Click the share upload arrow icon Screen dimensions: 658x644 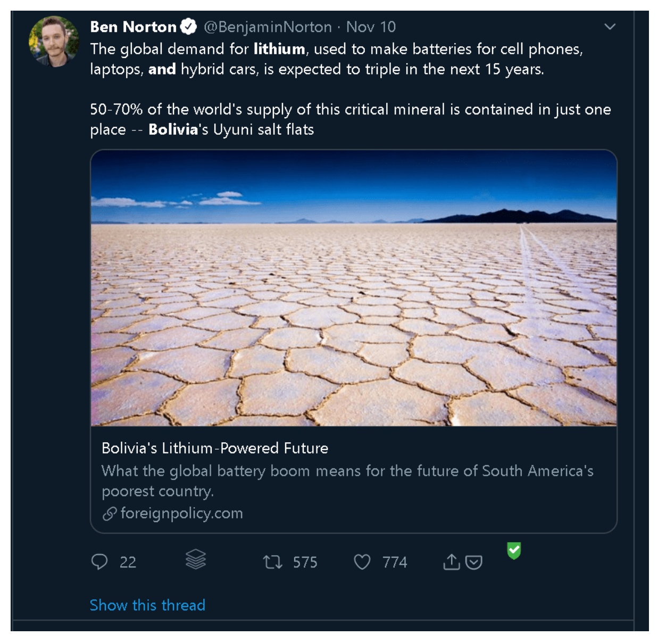click(x=451, y=562)
